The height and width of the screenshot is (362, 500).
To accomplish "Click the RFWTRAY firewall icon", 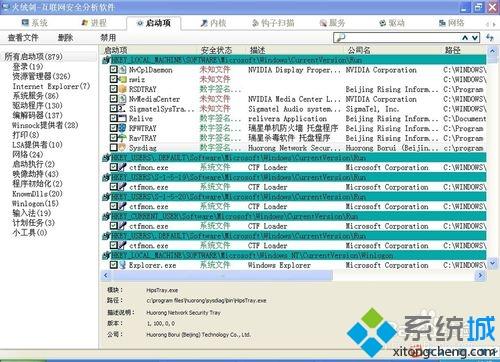I will (123, 128).
